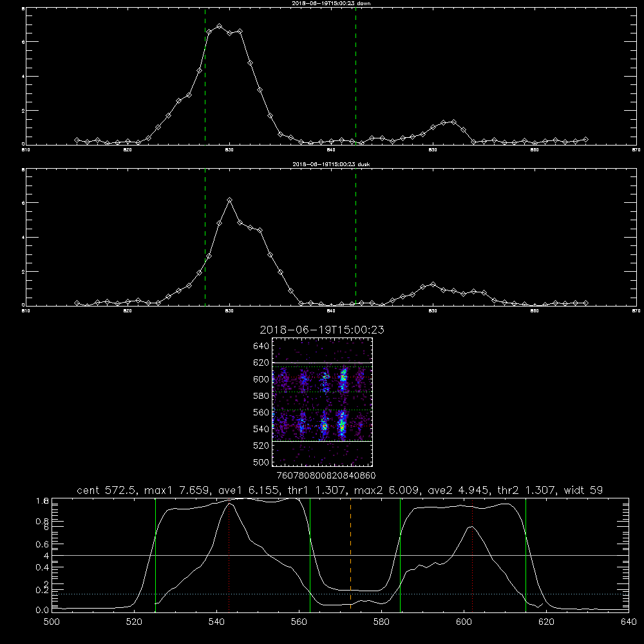Click bottom plot x-axis label 520
This screenshot has height=644, width=644.
[x=134, y=622]
